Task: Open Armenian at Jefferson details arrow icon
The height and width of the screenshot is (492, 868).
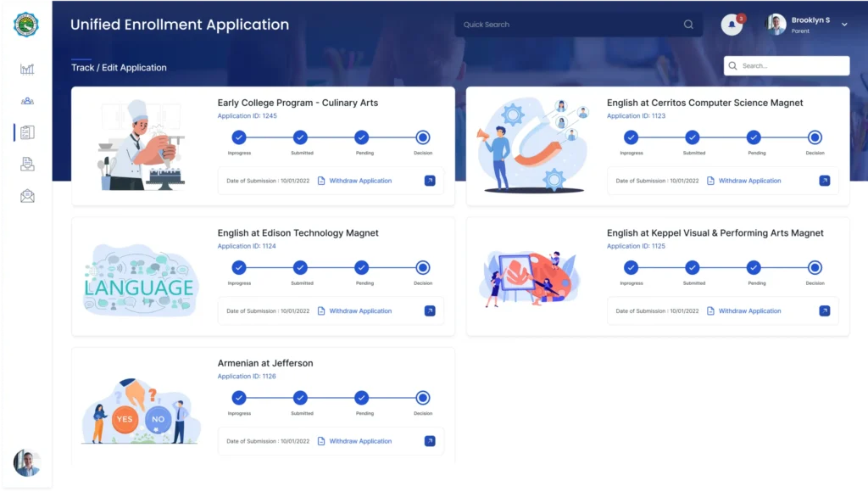Action: pyautogui.click(x=430, y=441)
